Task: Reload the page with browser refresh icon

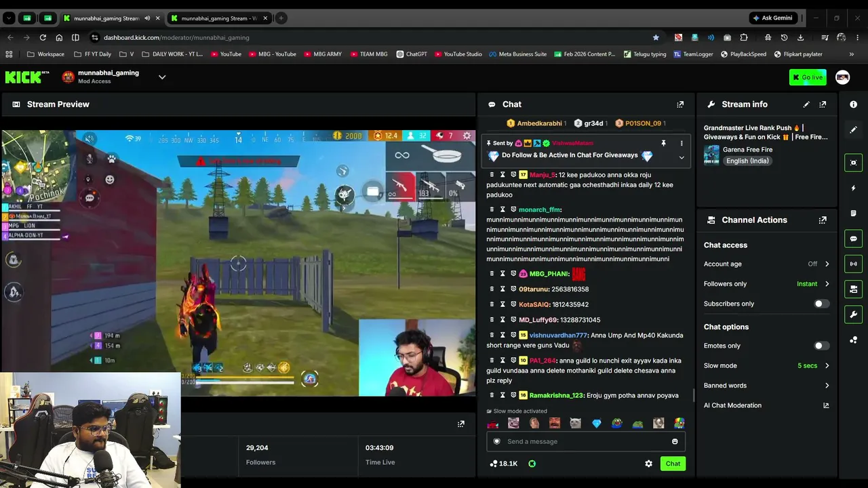Action: point(43,37)
